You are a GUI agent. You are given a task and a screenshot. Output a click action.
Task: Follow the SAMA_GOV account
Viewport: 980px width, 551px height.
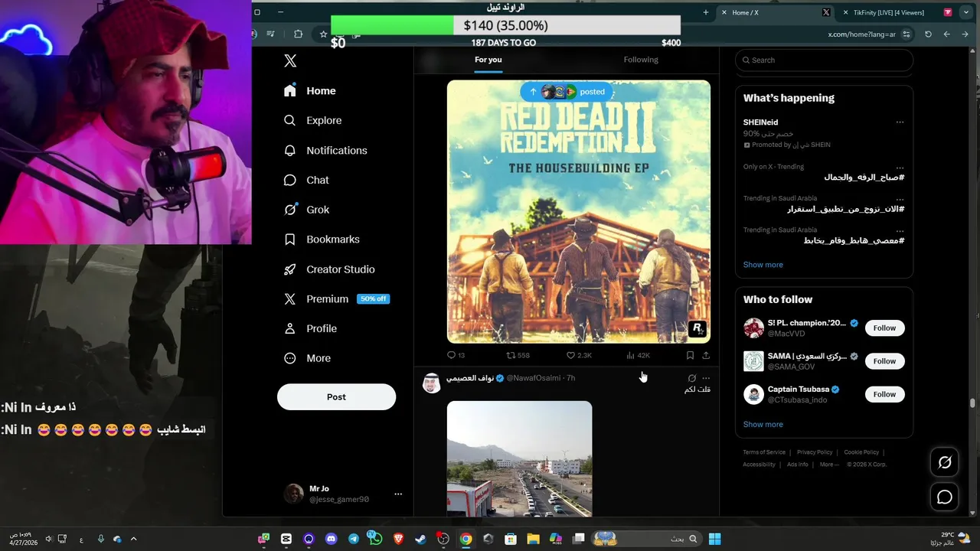884,361
